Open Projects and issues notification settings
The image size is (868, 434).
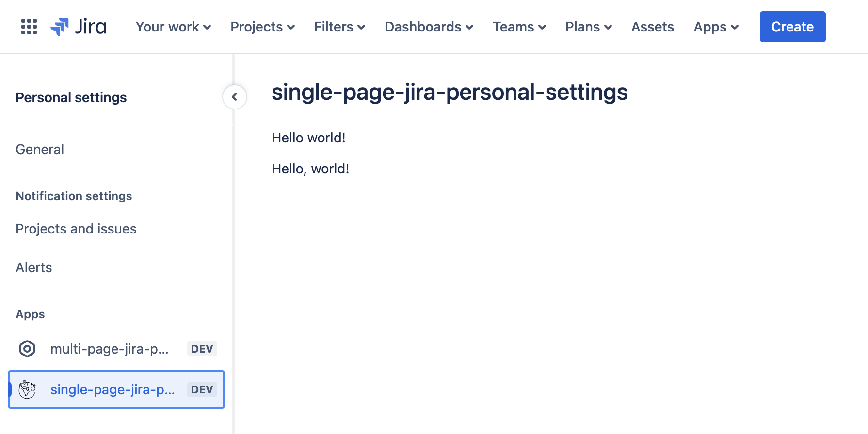point(76,229)
